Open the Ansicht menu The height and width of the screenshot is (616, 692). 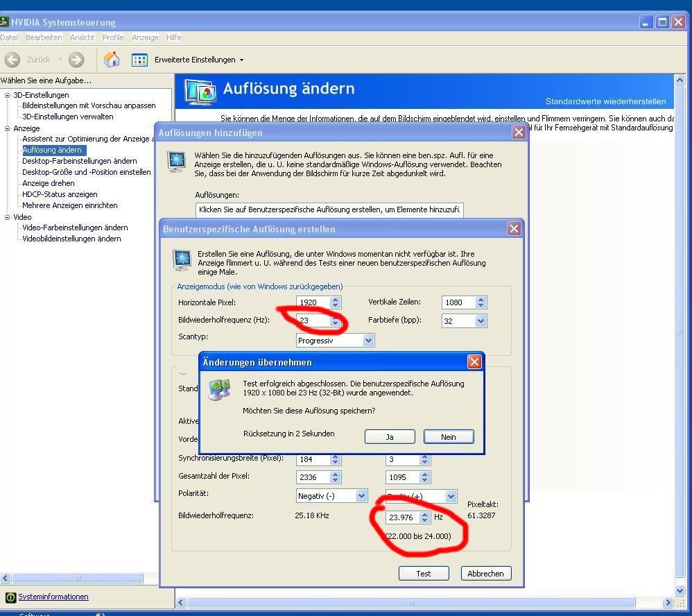click(x=82, y=37)
